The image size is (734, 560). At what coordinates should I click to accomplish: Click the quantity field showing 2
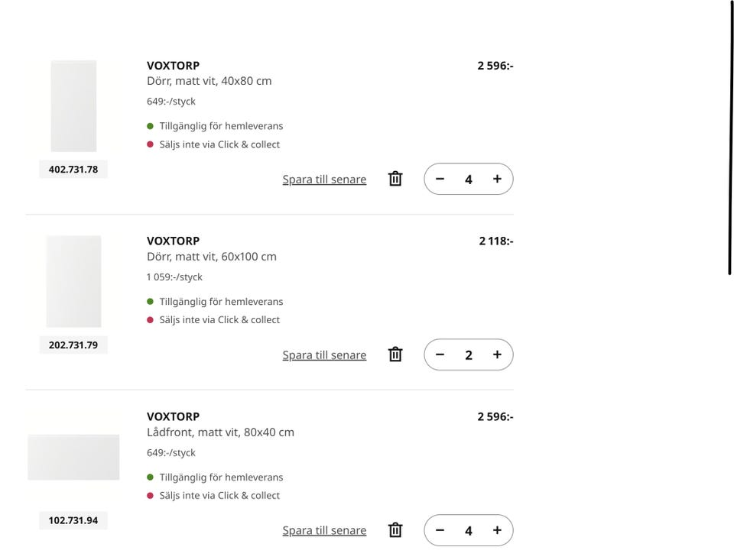pos(469,354)
